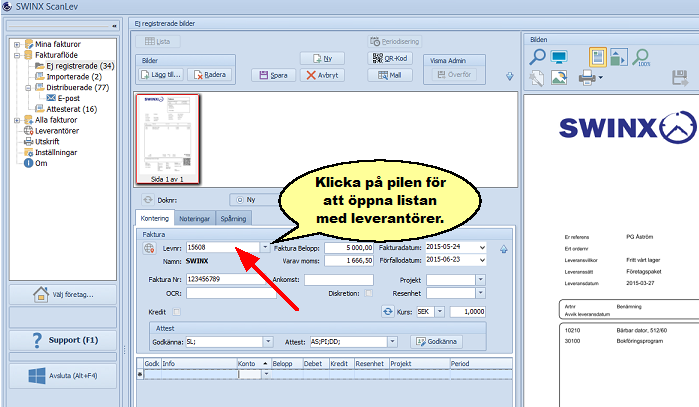Image resolution: width=699 pixels, height=407 pixels.
Task: Open the QR-Kod button
Action: (390, 58)
